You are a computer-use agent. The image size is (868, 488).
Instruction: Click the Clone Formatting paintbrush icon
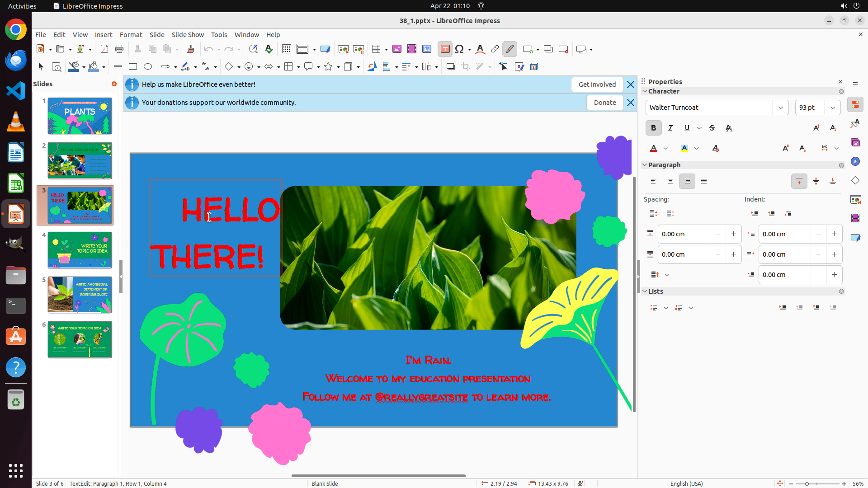click(190, 49)
